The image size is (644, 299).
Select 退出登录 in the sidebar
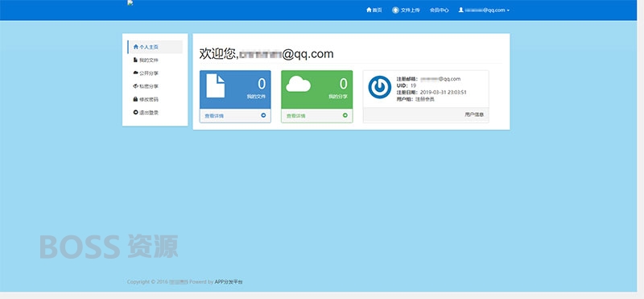155,113
